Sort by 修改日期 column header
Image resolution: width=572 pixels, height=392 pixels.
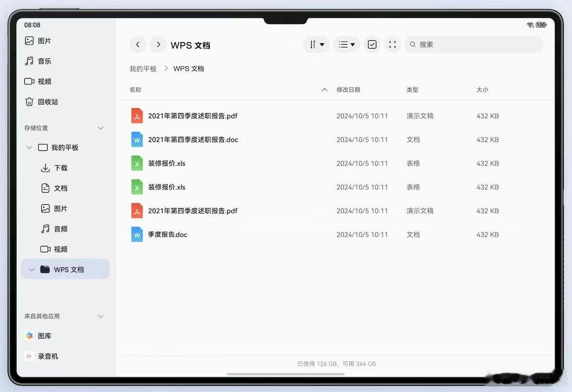click(348, 90)
